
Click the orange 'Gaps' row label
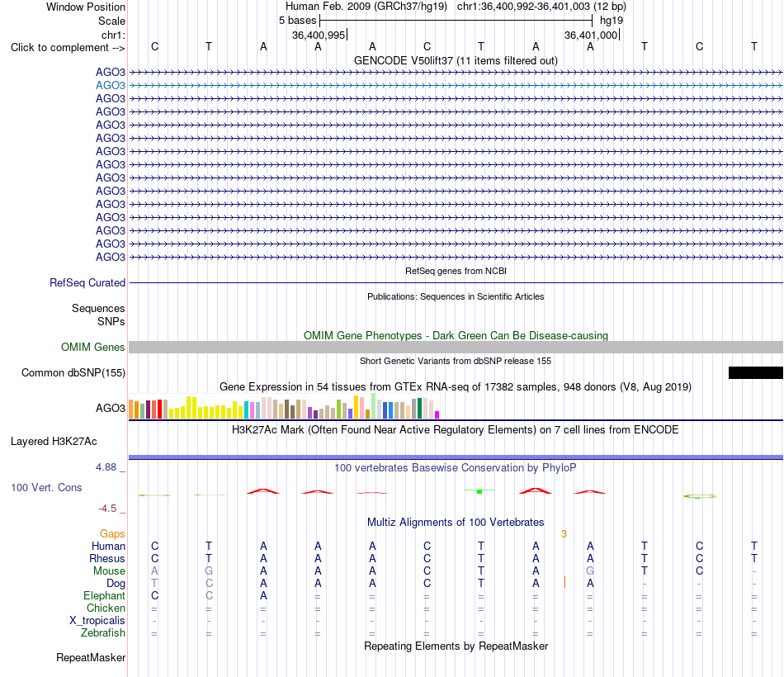click(x=112, y=534)
